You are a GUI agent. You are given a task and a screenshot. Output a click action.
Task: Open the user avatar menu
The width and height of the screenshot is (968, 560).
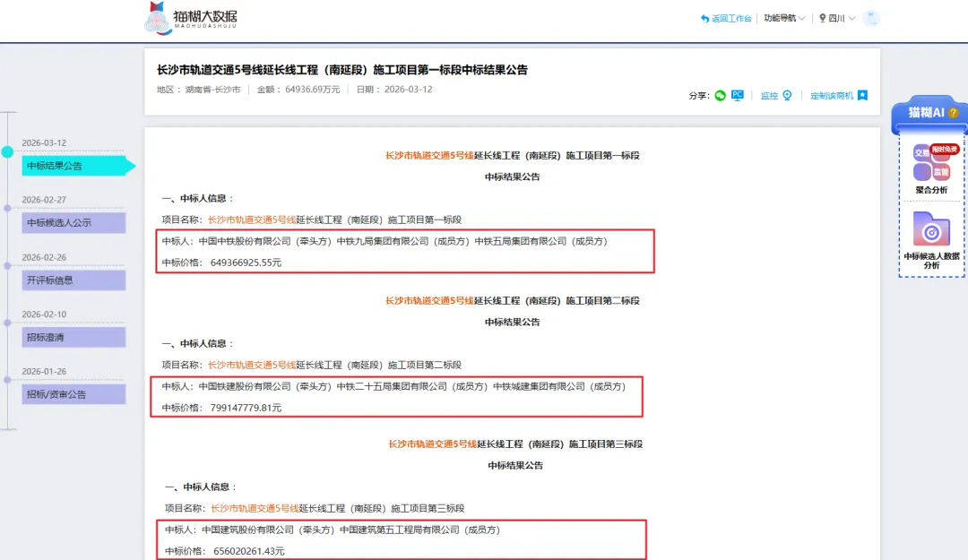coord(871,18)
